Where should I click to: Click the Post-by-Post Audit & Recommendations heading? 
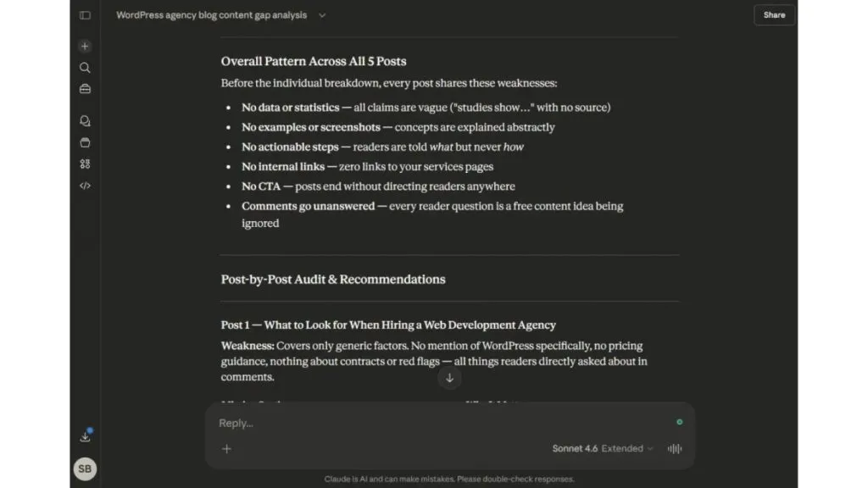(x=333, y=280)
